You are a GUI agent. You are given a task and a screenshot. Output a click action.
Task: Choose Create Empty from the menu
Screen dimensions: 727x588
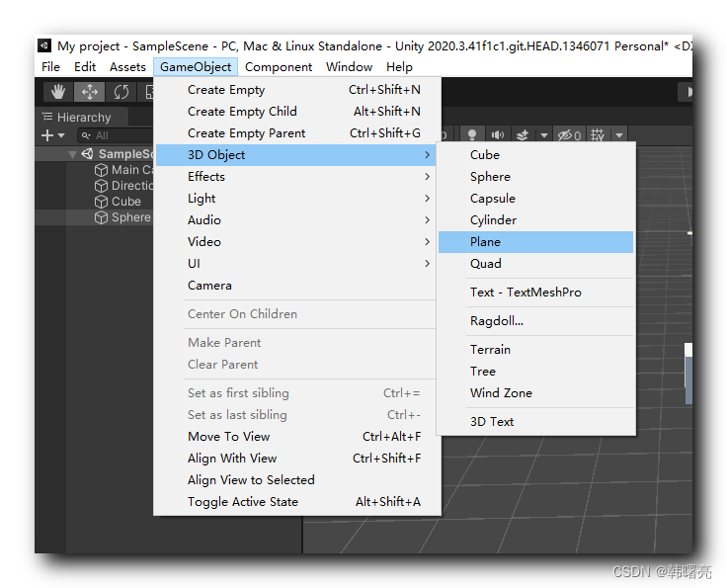296,90
